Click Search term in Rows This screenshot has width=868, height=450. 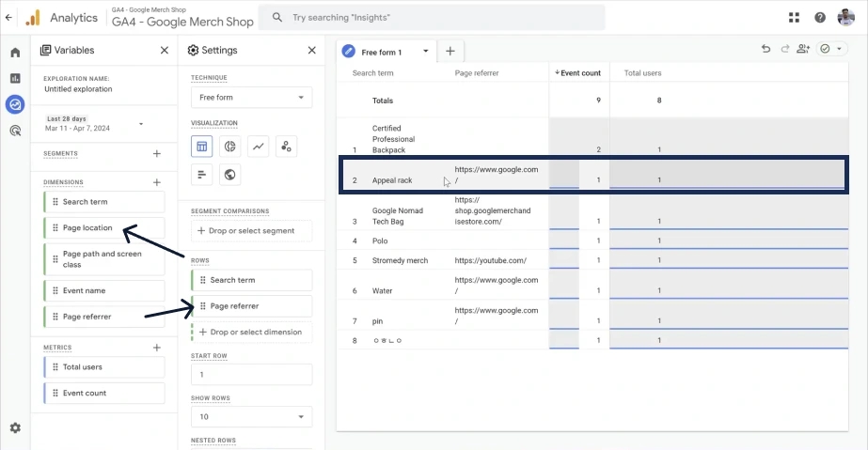pos(251,280)
